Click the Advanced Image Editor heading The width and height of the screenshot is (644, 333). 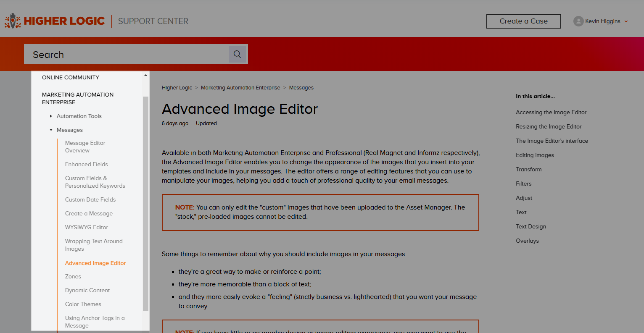point(240,109)
